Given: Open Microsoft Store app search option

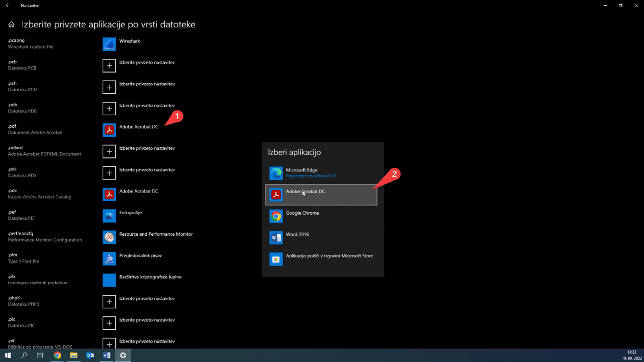Looking at the screenshot, I should [321, 259].
